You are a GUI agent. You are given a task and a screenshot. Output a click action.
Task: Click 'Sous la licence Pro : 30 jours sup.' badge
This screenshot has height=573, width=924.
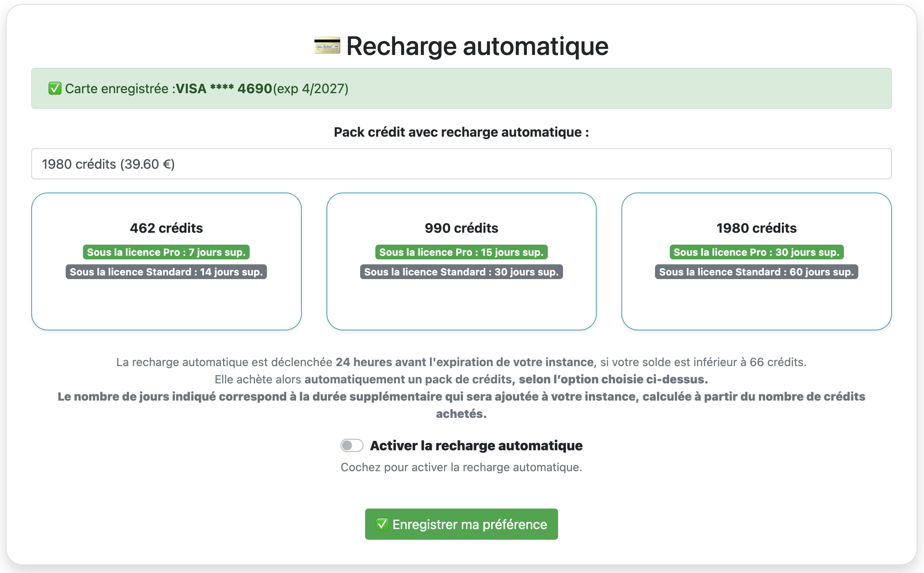(756, 252)
